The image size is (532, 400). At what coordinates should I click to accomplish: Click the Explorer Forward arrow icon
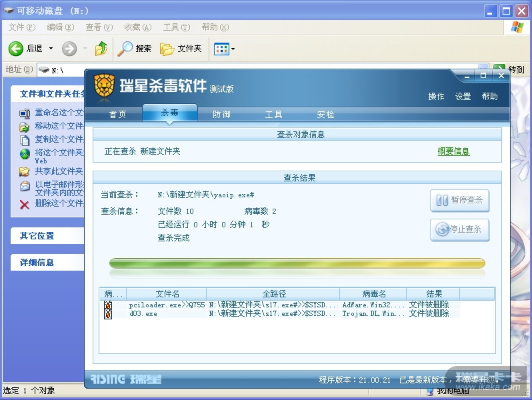(x=69, y=49)
